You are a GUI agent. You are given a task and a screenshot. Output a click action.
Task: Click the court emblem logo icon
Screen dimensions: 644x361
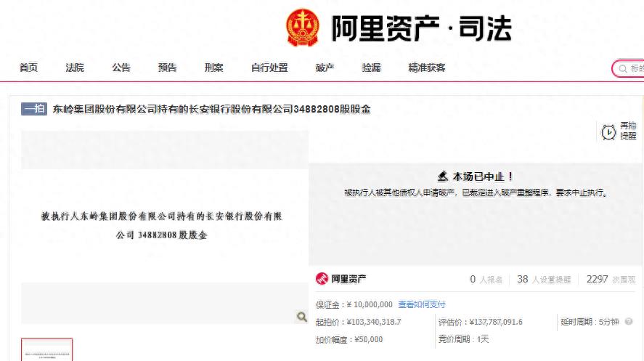click(x=303, y=28)
